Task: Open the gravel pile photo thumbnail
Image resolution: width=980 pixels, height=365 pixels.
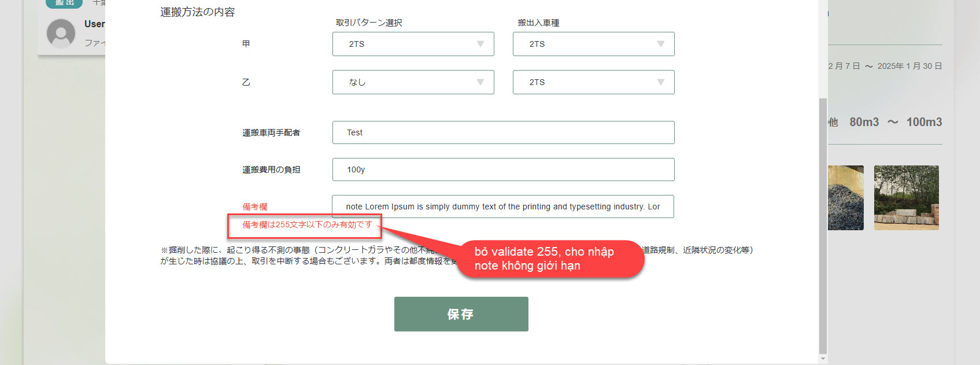Action: point(845,198)
